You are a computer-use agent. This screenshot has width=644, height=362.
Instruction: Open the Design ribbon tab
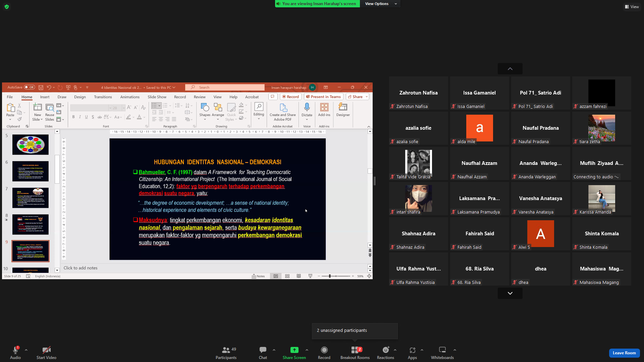pyautogui.click(x=80, y=97)
